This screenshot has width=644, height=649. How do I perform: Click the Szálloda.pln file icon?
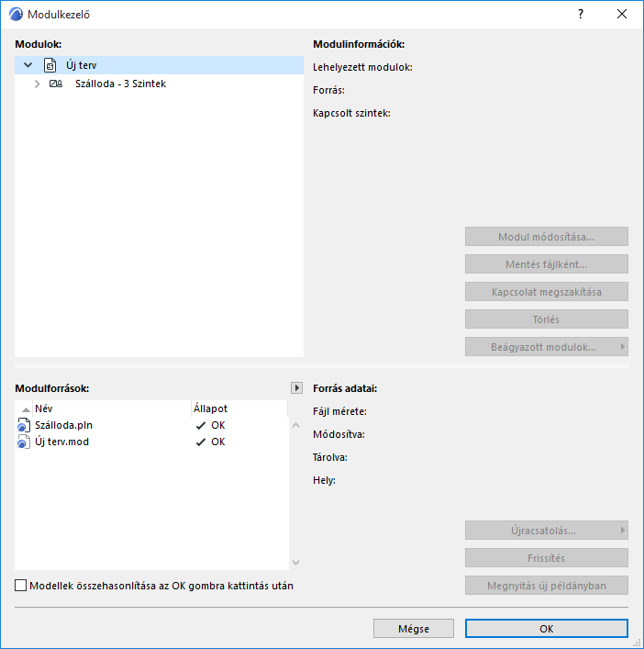pos(24,426)
